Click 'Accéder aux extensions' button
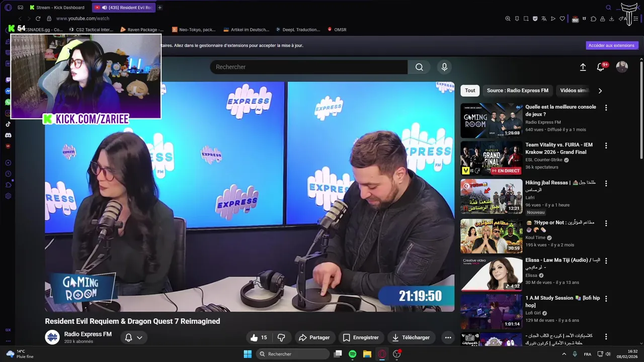 pyautogui.click(x=612, y=45)
